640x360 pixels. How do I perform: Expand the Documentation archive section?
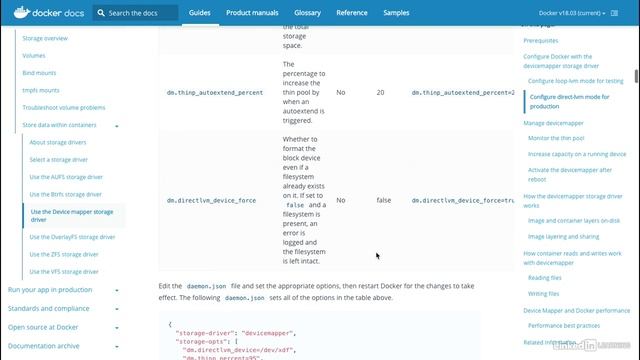pos(117,347)
